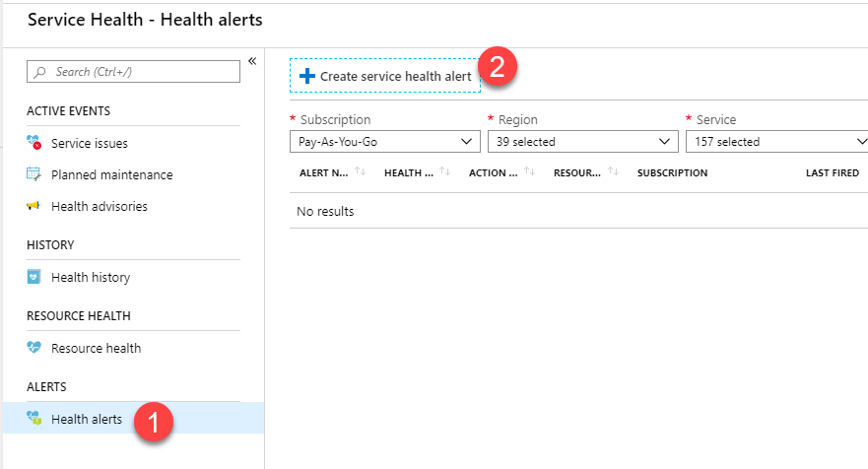Click the Health advisories megaphone icon
The height and width of the screenshot is (469, 868).
coord(34,207)
